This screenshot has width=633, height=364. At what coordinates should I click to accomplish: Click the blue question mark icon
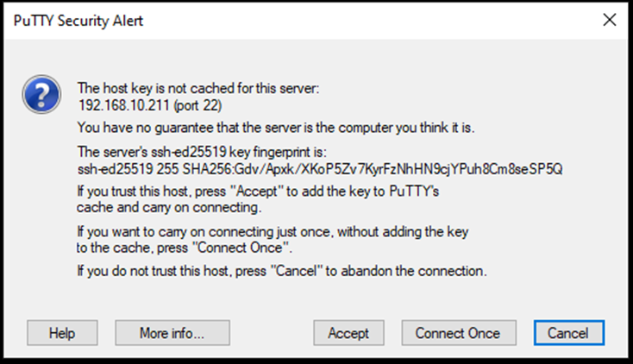tap(41, 94)
